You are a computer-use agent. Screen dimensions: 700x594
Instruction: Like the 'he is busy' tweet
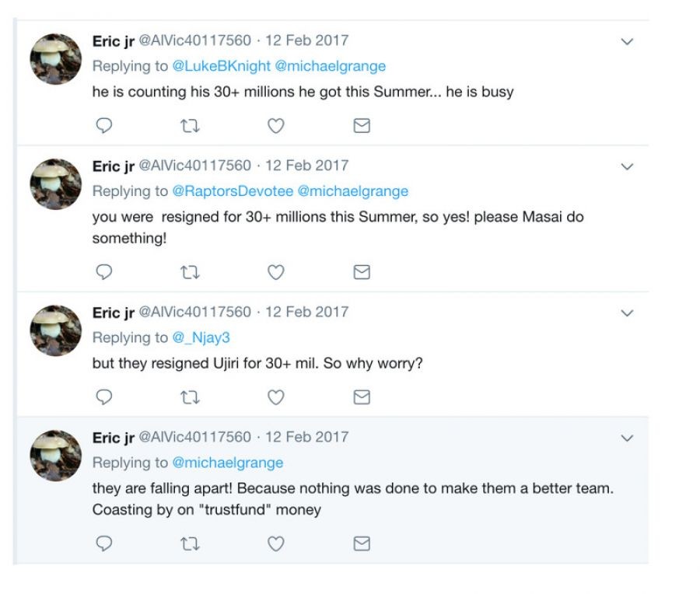click(x=276, y=125)
